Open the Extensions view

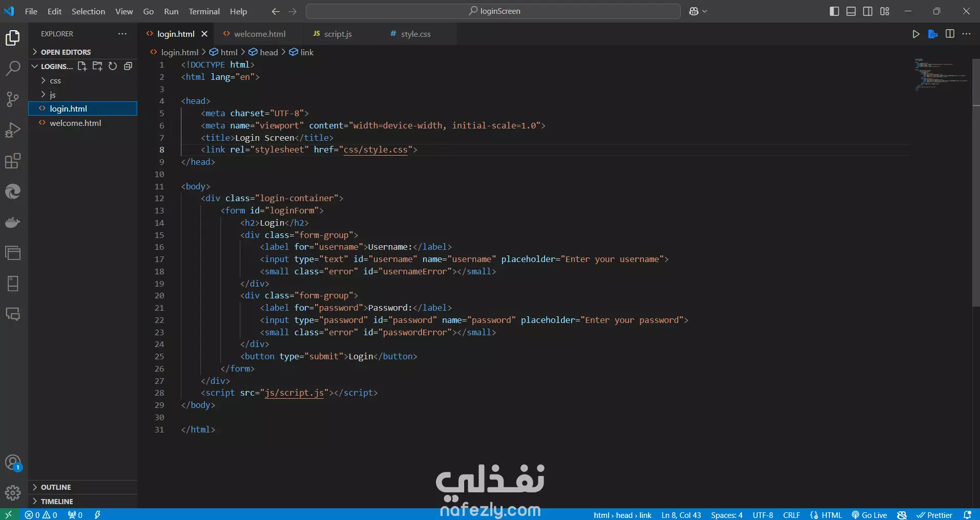tap(13, 161)
